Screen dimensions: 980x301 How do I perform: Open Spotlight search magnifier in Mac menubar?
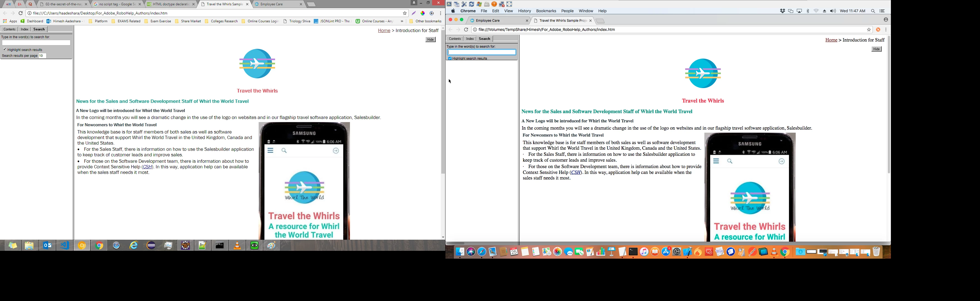(873, 11)
